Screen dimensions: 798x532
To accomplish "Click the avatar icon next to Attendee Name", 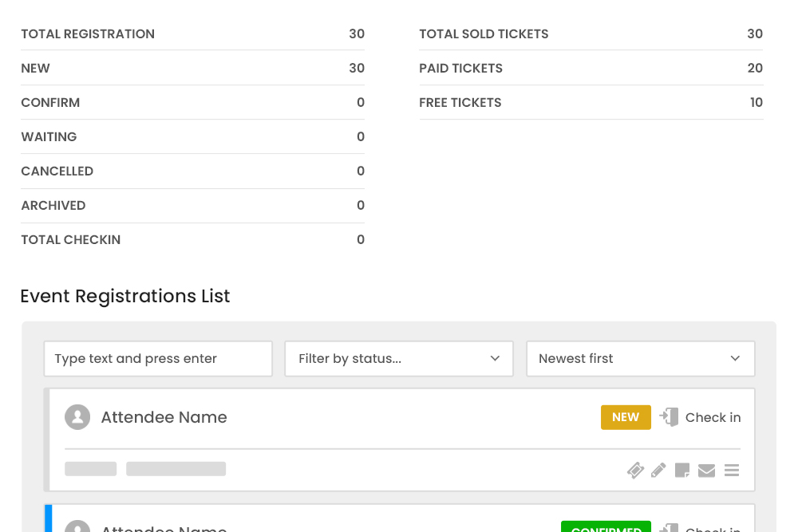I will click(x=77, y=416).
